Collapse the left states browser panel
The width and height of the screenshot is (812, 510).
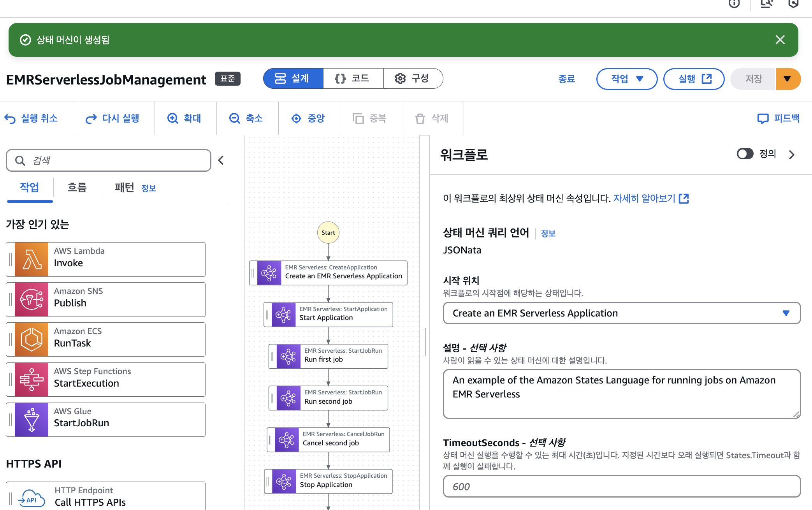tap(221, 160)
